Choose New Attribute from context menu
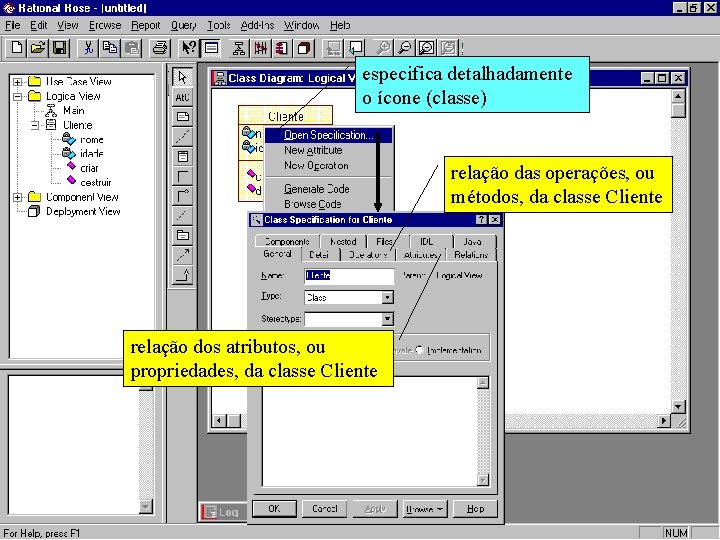 pyautogui.click(x=313, y=150)
